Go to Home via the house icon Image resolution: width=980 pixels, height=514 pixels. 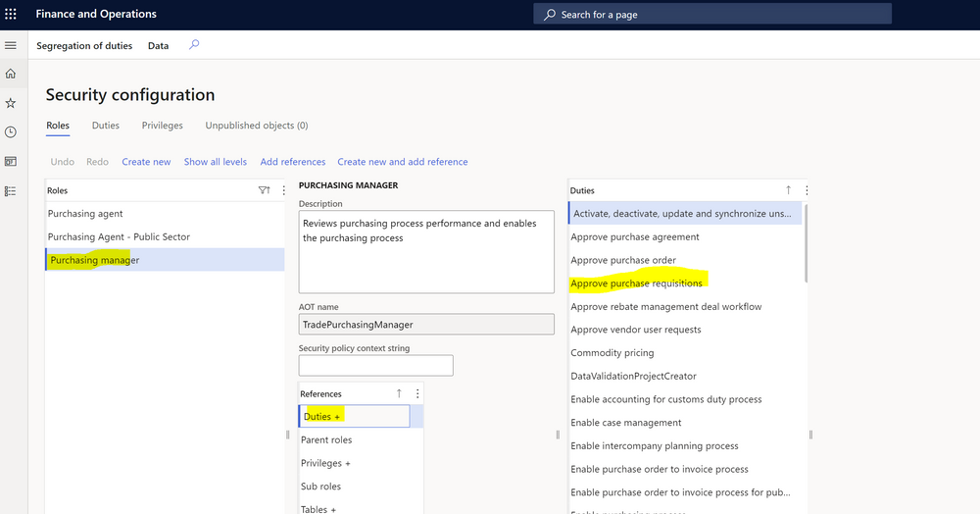pos(11,74)
